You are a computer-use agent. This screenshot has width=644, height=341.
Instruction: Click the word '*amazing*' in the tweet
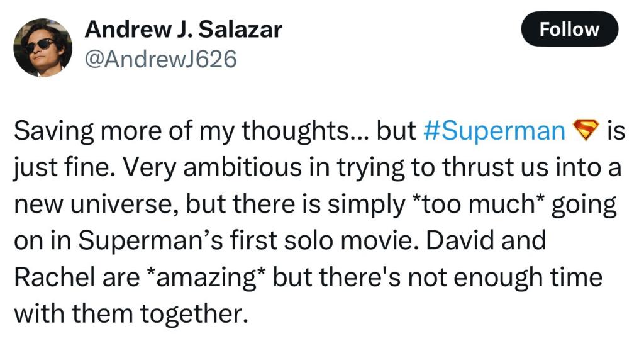pos(207,277)
